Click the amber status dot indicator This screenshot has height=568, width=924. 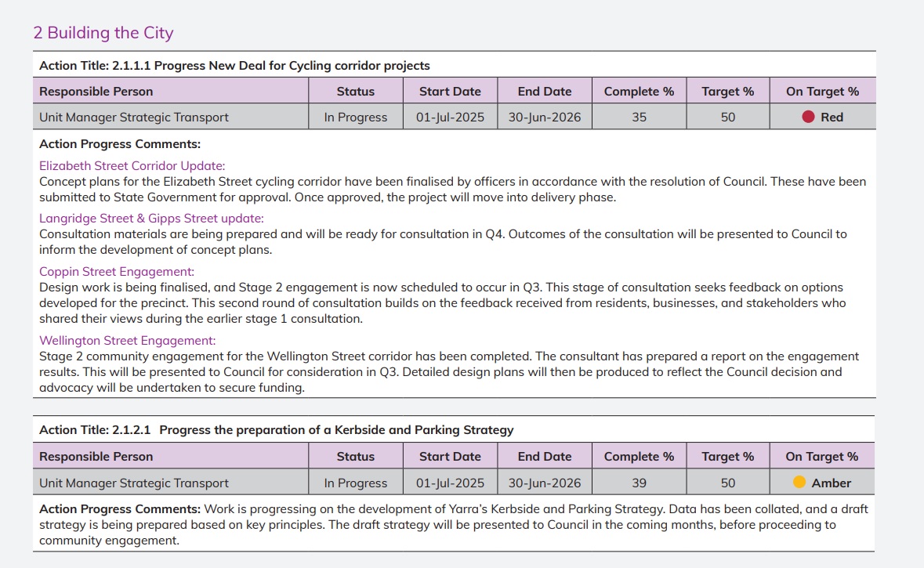pos(799,483)
